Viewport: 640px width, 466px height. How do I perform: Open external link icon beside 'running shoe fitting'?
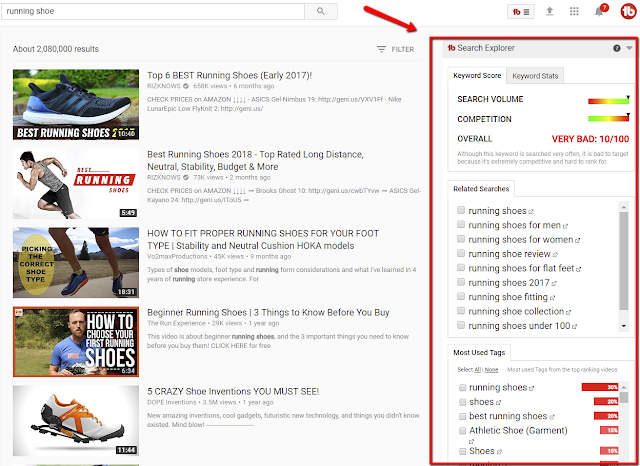pos(552,297)
